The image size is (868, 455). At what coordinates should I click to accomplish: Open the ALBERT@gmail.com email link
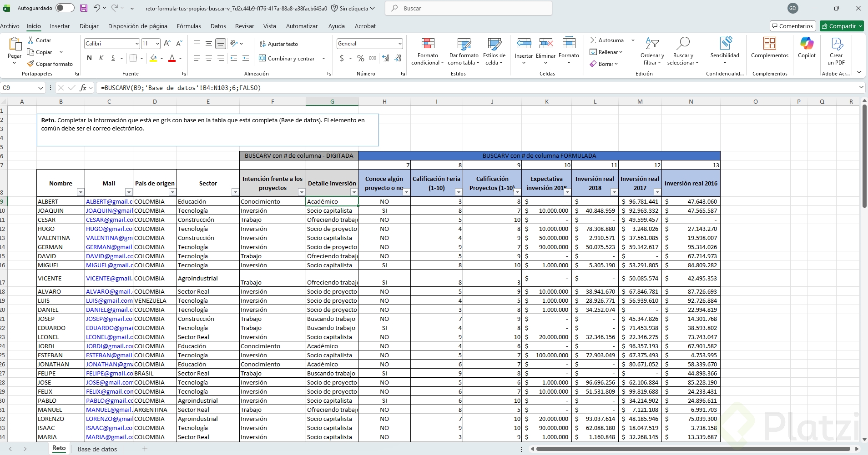pos(109,201)
